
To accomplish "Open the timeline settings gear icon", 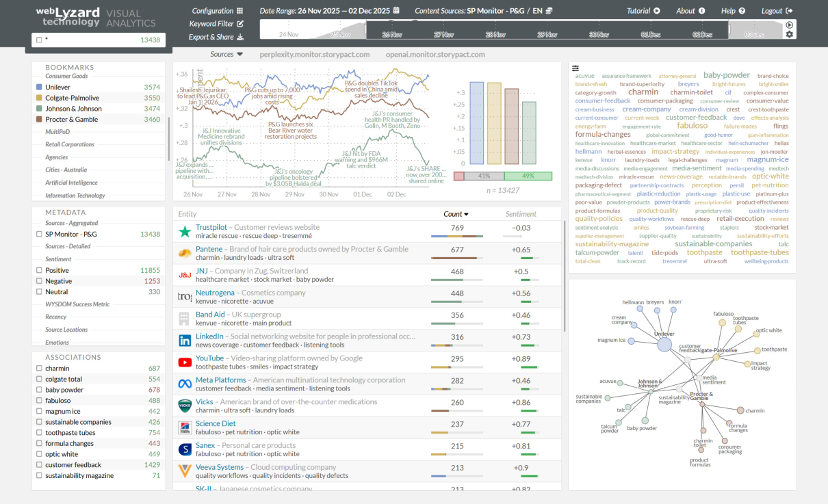I will pos(790,35).
